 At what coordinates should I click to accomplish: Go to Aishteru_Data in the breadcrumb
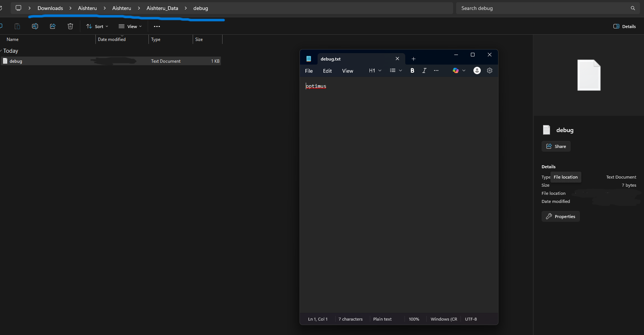pyautogui.click(x=162, y=8)
